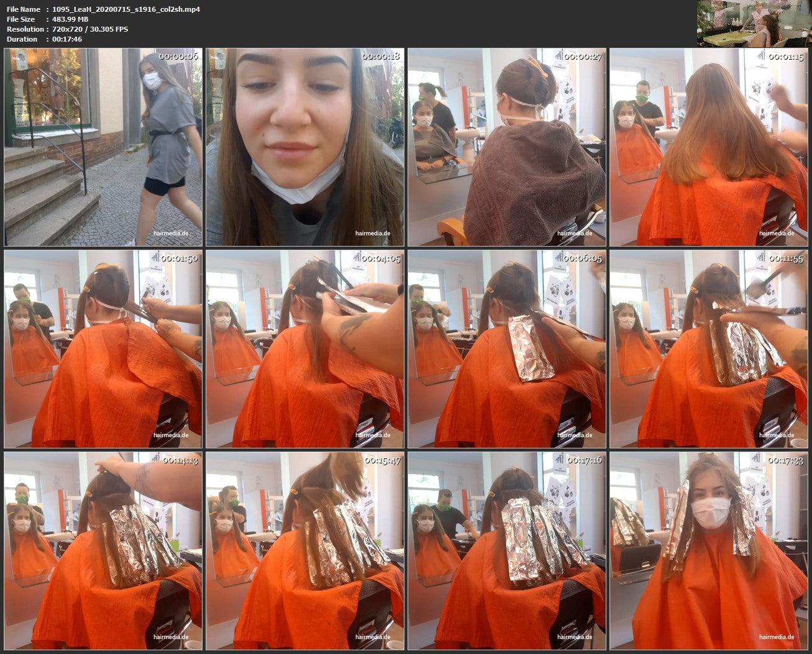Open the thumbnail marked 00:15:47

[x=304, y=551]
